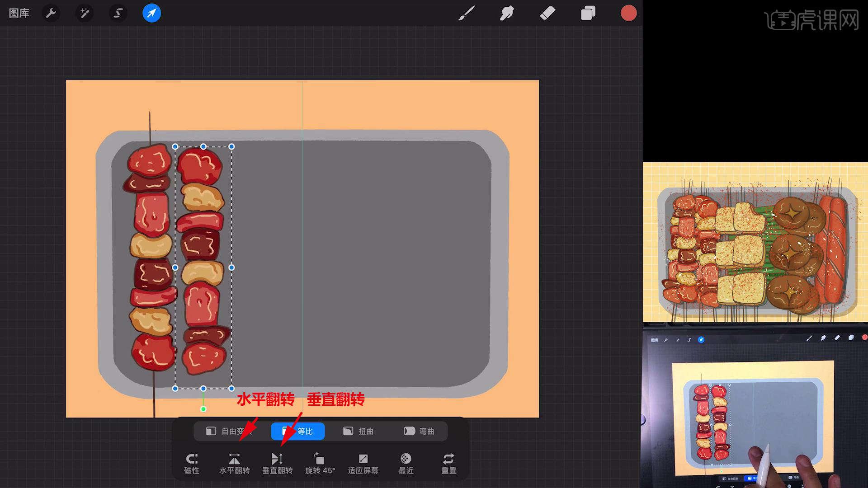Click 水平翻转 flip horizontal
The image size is (868, 488).
point(234,463)
